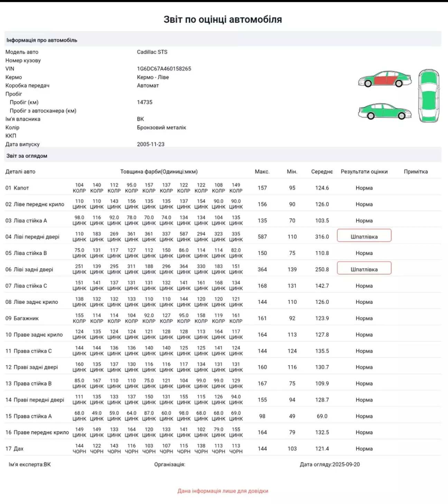
Task: Click the Дата огляду inspection date
Action: tap(329, 465)
